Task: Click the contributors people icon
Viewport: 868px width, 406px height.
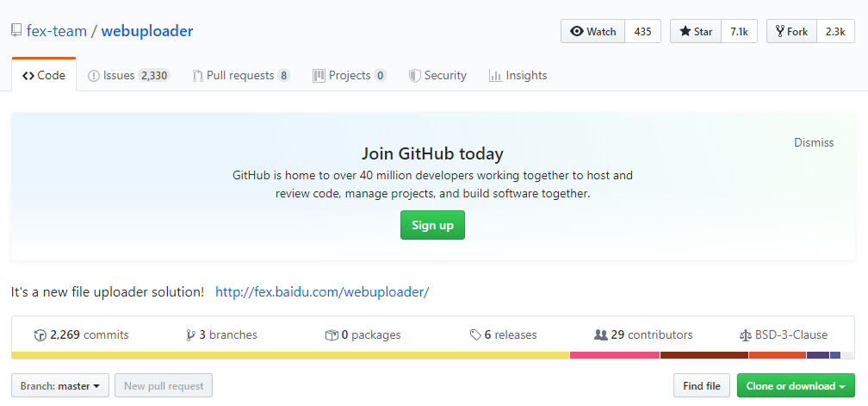Action: (601, 335)
